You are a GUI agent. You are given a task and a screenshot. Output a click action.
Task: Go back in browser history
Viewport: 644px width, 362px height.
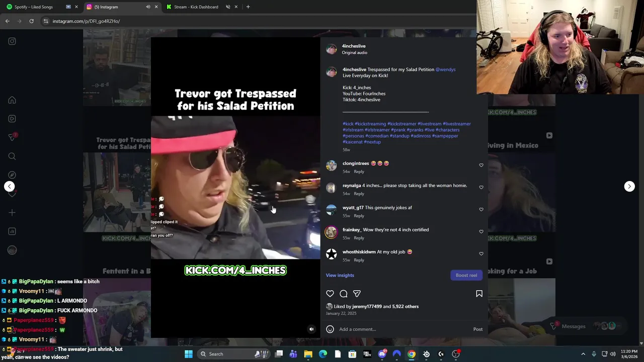(7, 21)
